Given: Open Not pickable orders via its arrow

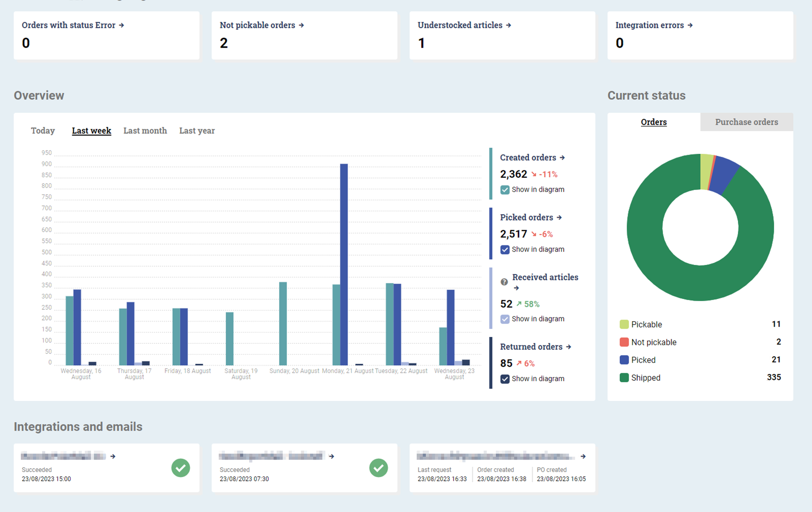Looking at the screenshot, I should tap(301, 25).
